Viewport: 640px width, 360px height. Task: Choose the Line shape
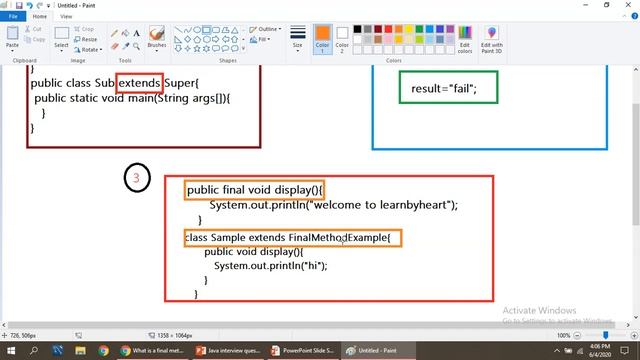pyautogui.click(x=178, y=30)
